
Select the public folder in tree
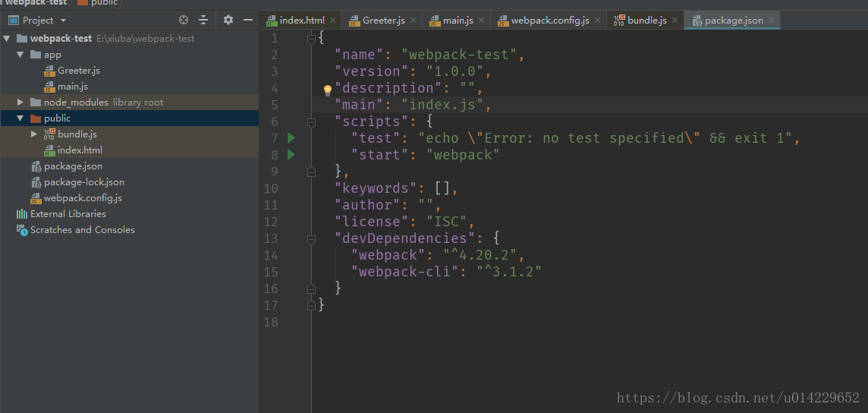pos(58,118)
